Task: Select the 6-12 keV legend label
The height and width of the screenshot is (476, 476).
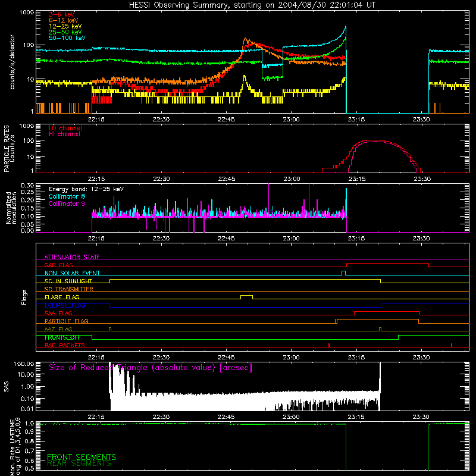Action: tap(64, 20)
